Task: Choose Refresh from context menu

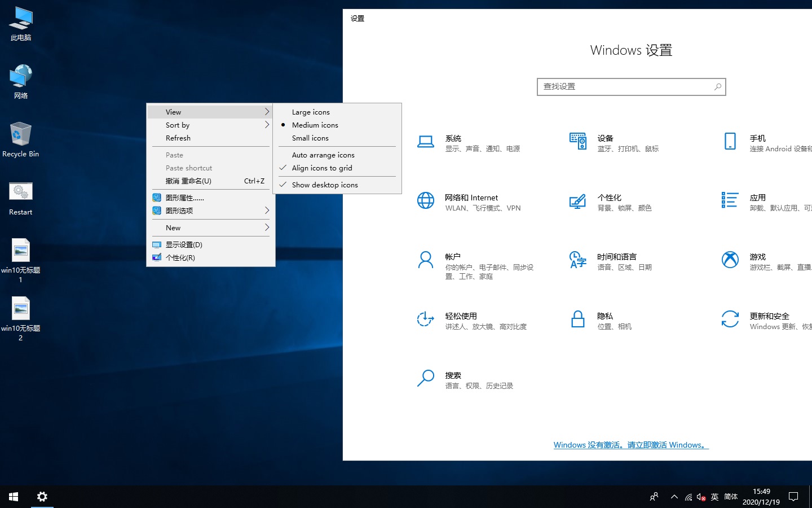Action: click(x=210, y=138)
